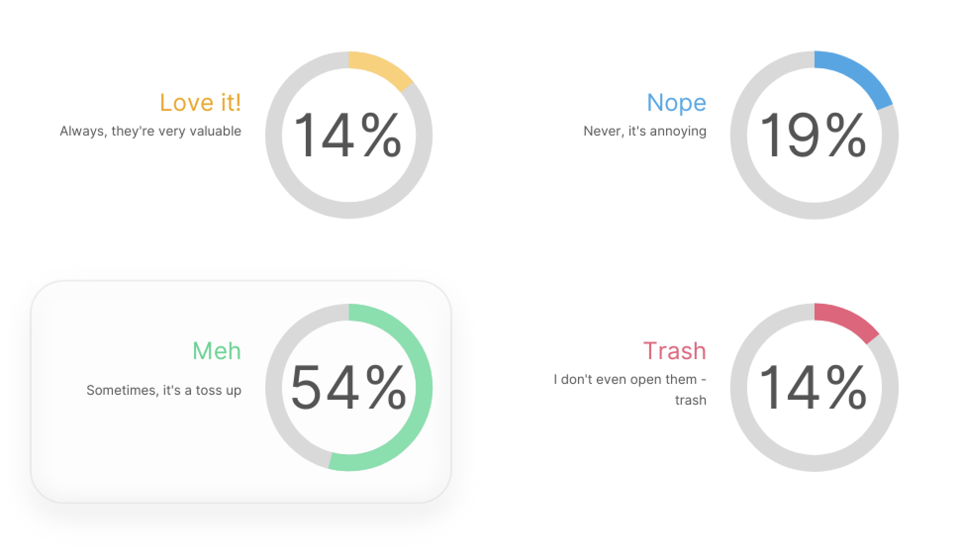The width and height of the screenshot is (960, 560).
Task: Click the red 'Trash' heading
Action: 674,351
